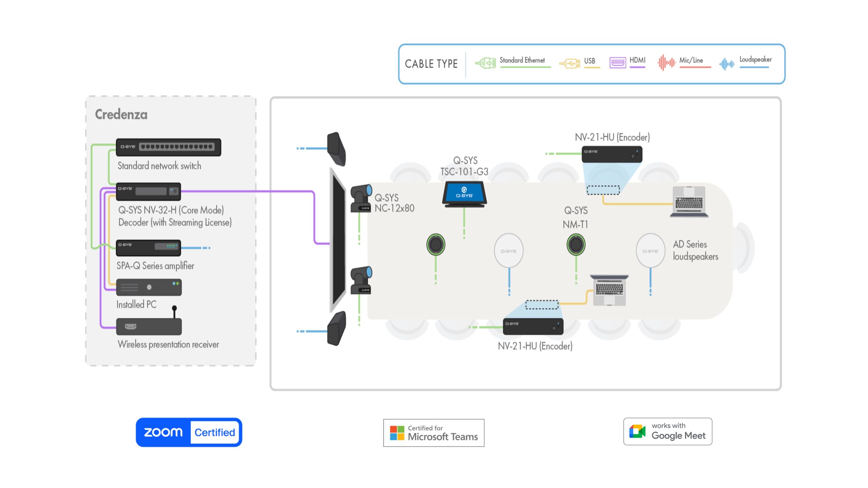Click the upper NC-12x80 camera
The height and width of the screenshot is (488, 868).
361,198
